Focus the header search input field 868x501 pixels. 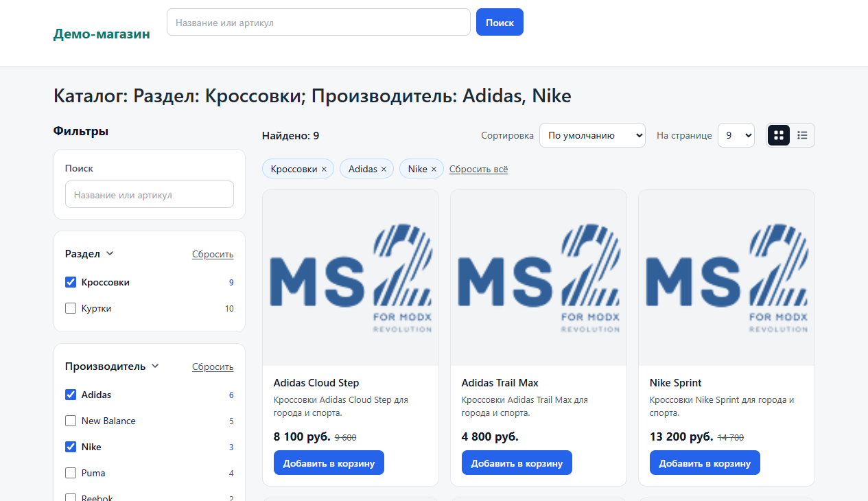318,22
